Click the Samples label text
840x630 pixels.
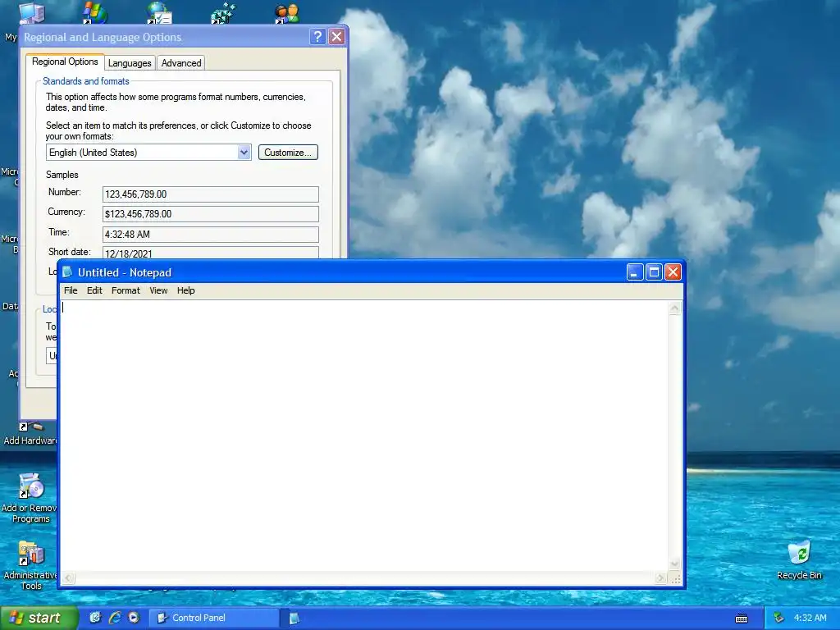(x=62, y=175)
